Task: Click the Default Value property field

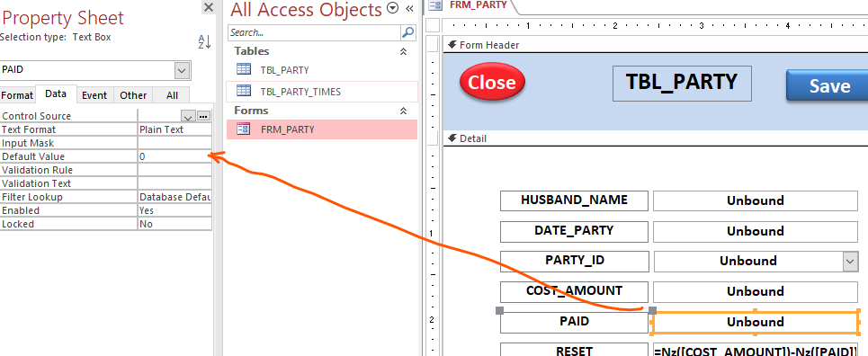Action: click(x=174, y=156)
